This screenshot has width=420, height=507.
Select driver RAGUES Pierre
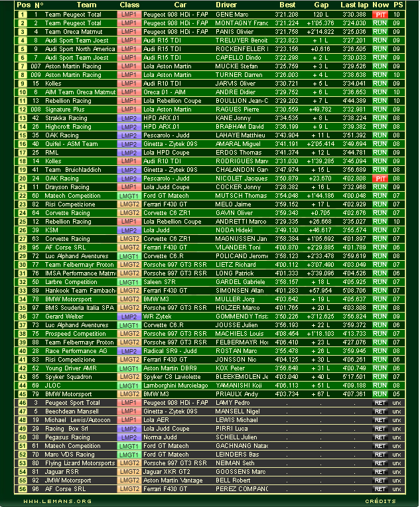pyautogui.click(x=238, y=109)
